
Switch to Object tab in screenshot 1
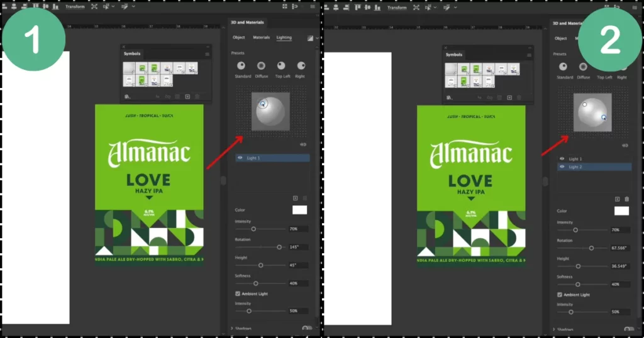pyautogui.click(x=238, y=37)
